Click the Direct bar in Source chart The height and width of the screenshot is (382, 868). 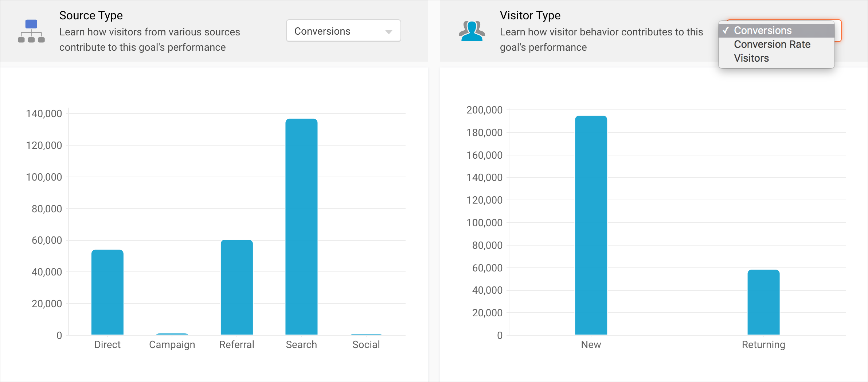click(x=107, y=292)
